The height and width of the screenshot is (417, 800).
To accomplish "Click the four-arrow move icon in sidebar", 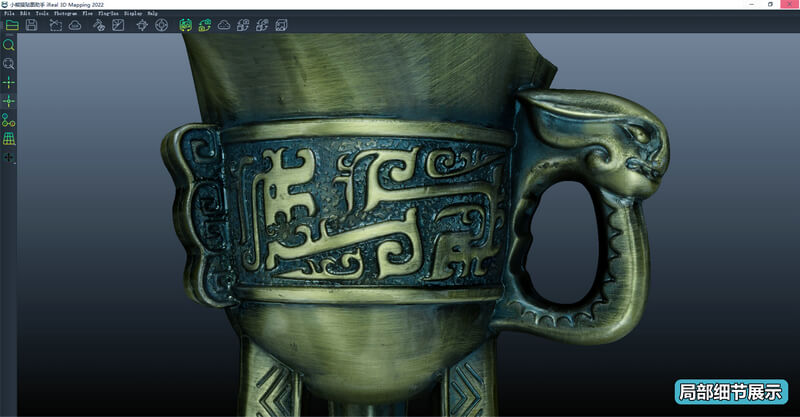I will pyautogui.click(x=9, y=158).
